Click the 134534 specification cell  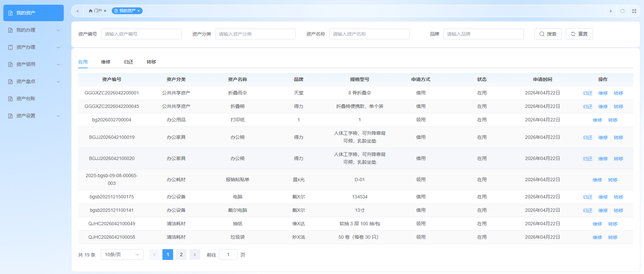(360, 197)
